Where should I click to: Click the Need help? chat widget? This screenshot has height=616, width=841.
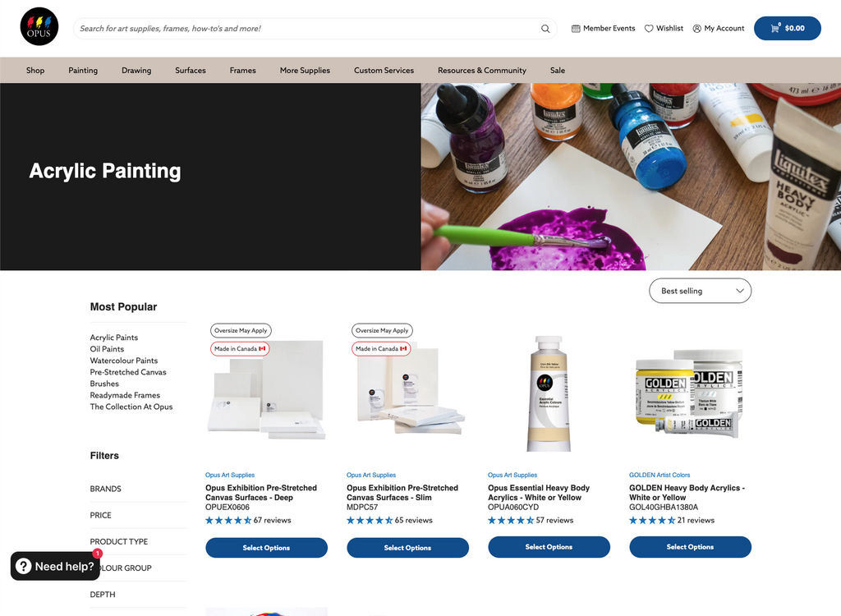55,566
